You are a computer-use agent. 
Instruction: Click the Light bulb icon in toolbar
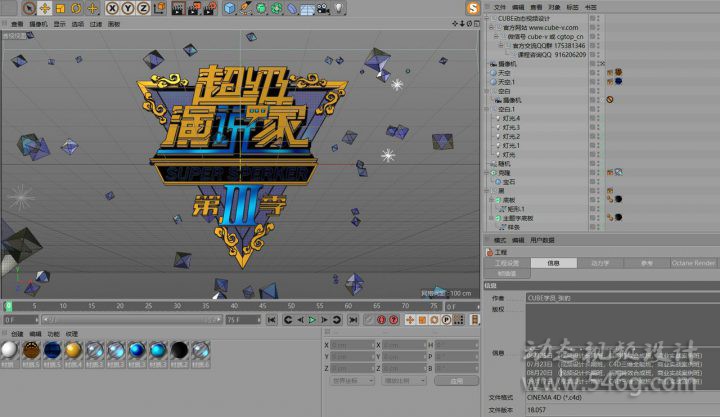[339, 8]
